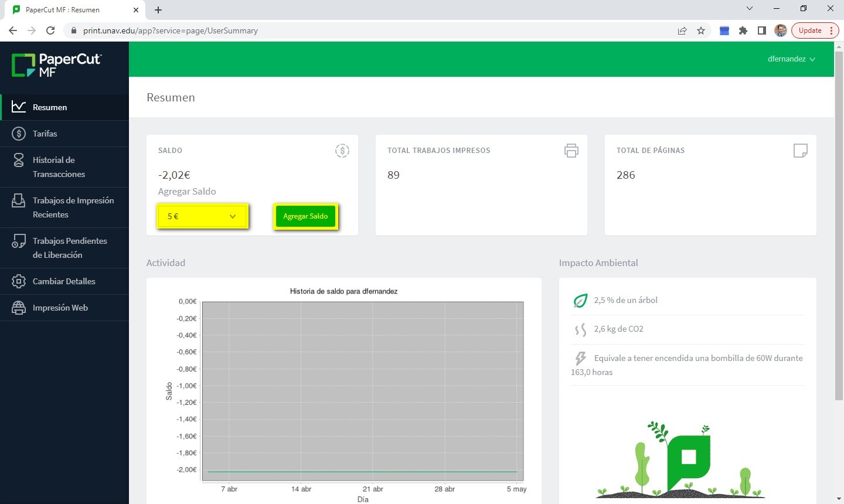Click the Chrome Update button
This screenshot has width=844, height=504.
coord(810,30)
